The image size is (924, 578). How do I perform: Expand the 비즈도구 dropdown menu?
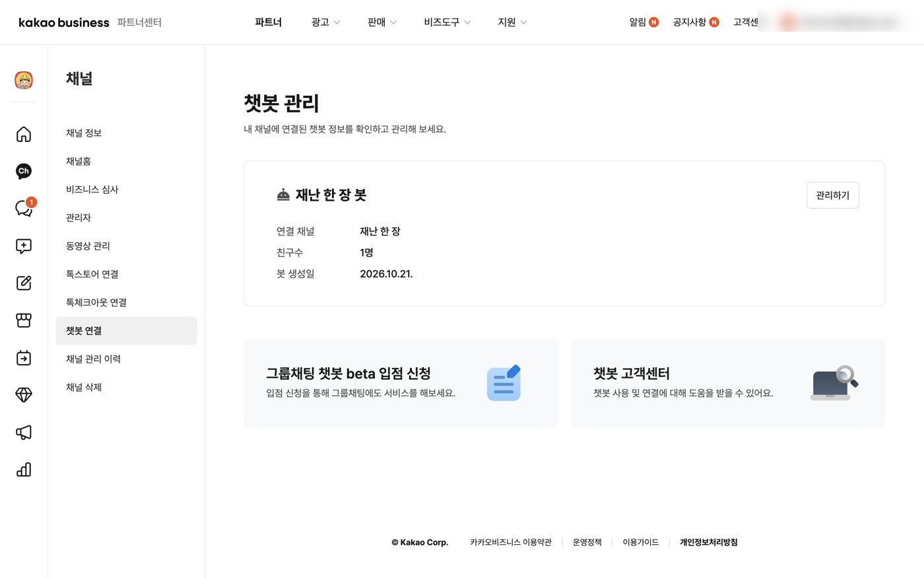pos(447,22)
